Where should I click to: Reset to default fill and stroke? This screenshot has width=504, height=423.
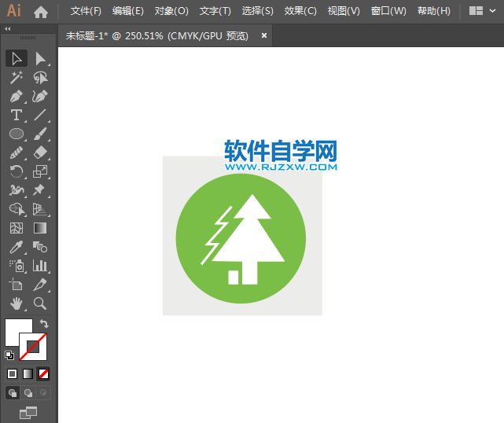pos(9,355)
